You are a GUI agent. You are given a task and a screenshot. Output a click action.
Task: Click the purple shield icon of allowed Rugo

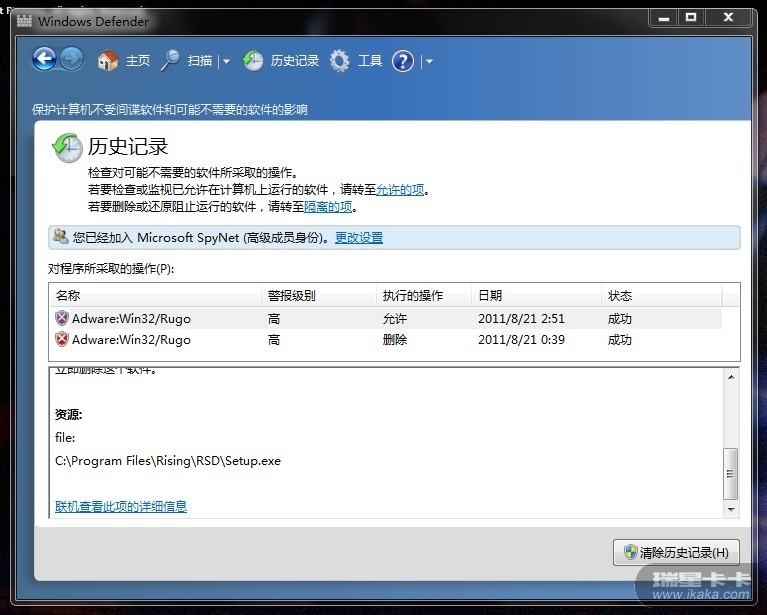tap(62, 318)
